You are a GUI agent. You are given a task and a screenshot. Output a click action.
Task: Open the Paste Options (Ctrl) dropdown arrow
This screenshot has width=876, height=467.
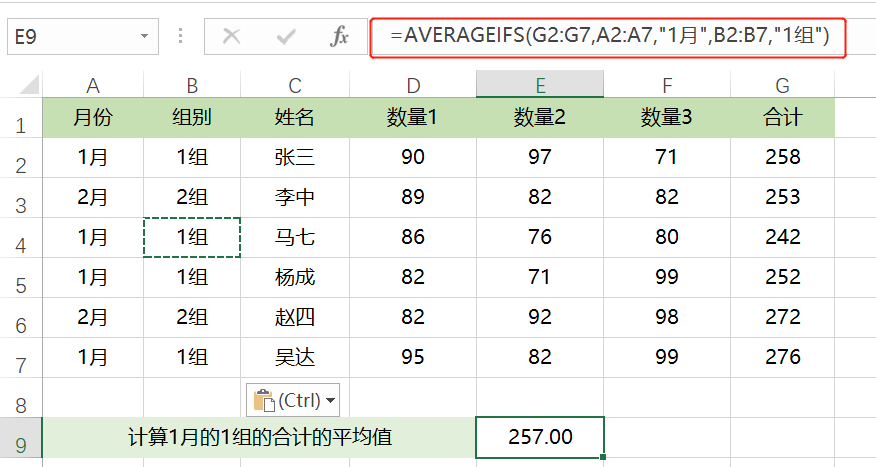[331, 401]
